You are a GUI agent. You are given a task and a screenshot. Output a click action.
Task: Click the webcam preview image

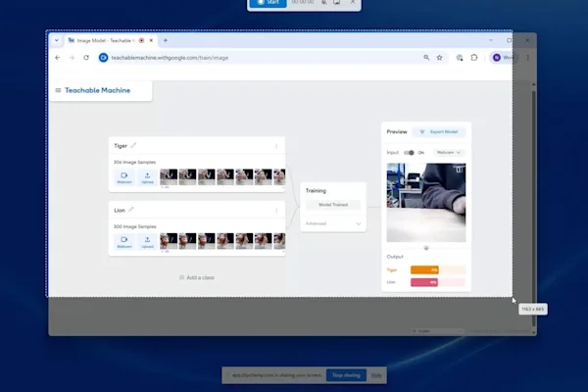[426, 203]
